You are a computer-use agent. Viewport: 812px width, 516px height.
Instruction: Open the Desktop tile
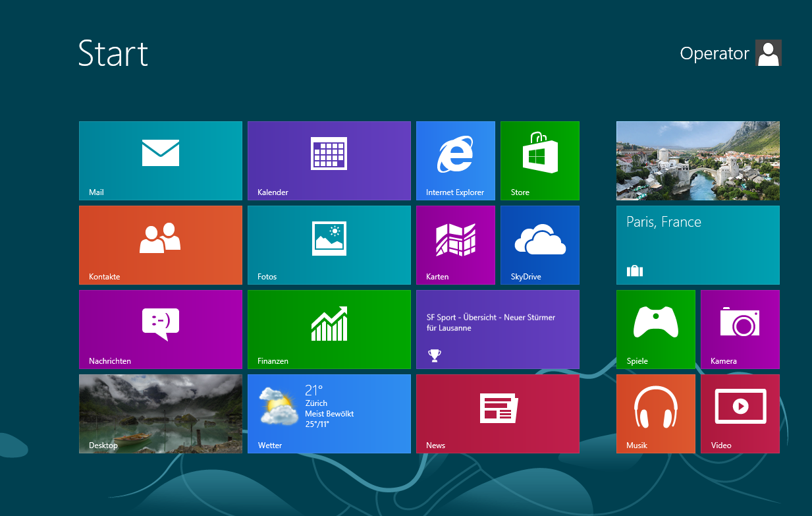click(160, 413)
